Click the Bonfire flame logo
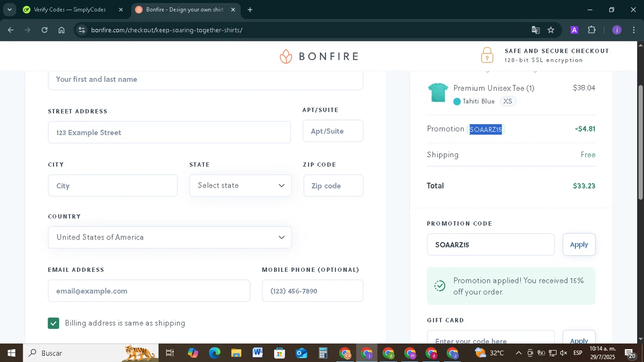Screen dimensions: 644x362 (x=286, y=56)
